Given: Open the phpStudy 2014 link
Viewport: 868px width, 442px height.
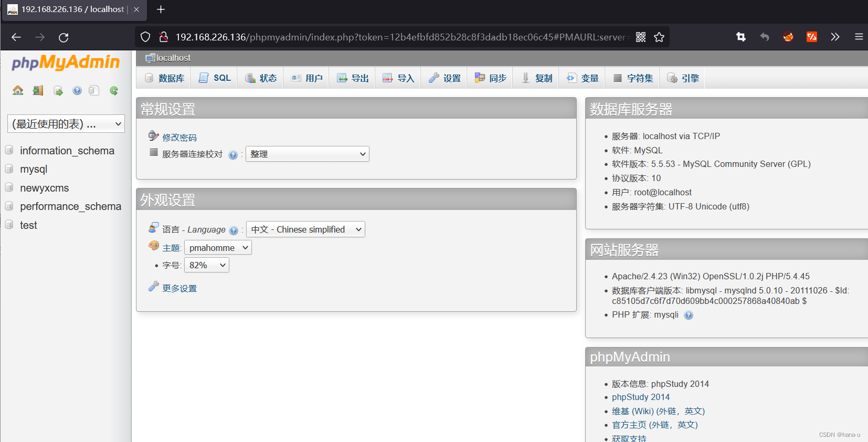Looking at the screenshot, I should tap(641, 397).
